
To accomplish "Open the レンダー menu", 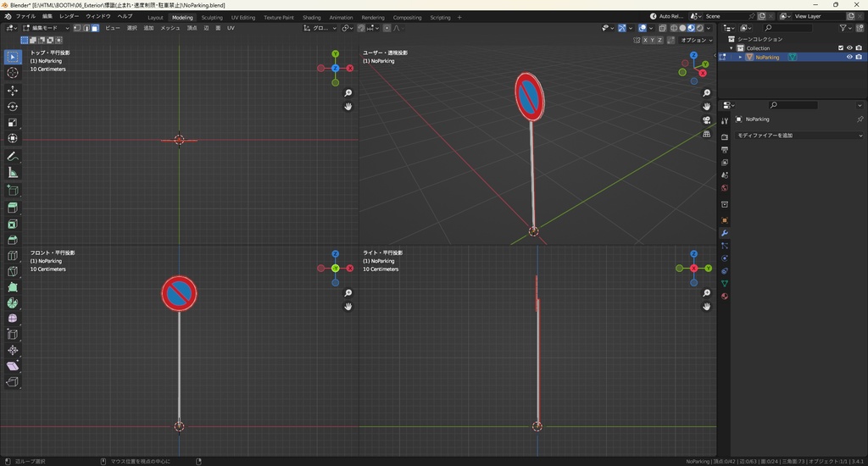I will click(69, 16).
